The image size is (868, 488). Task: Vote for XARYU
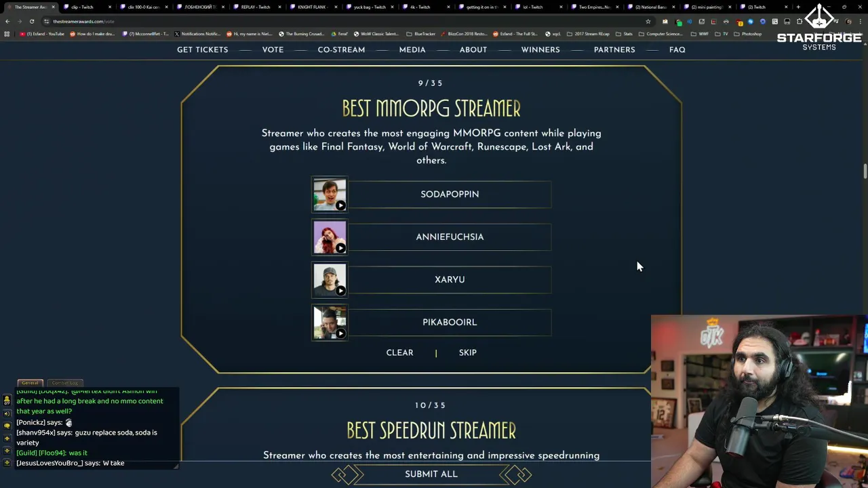point(450,280)
